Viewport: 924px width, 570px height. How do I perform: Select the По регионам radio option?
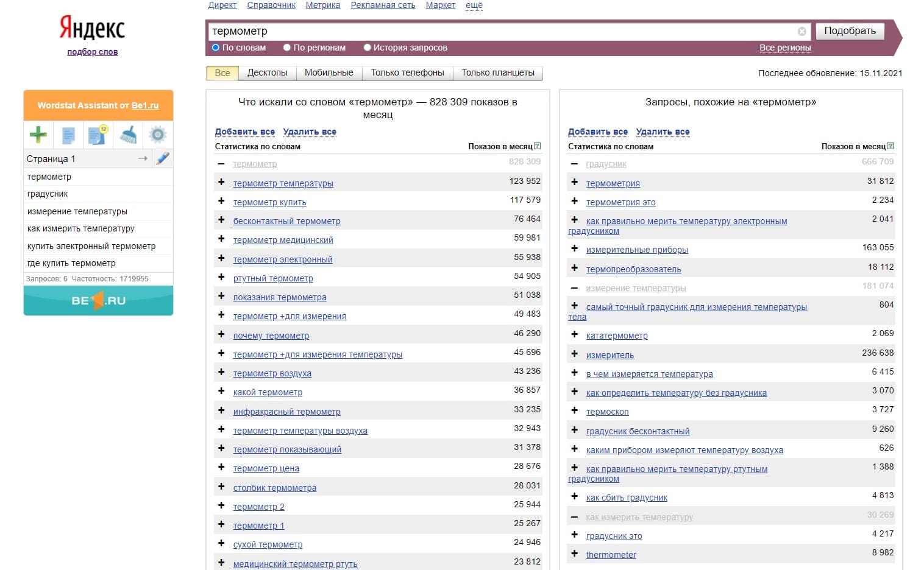pyautogui.click(x=286, y=47)
